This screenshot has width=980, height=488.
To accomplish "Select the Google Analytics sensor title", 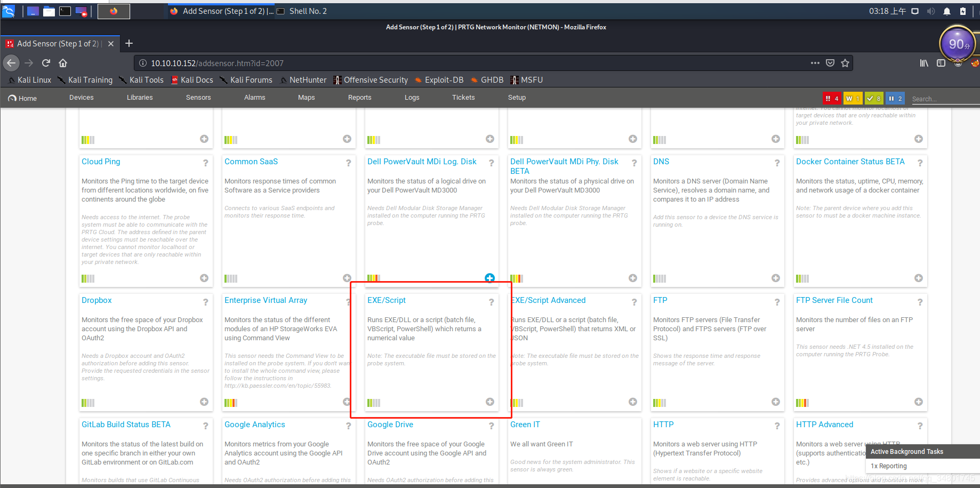I will tap(254, 425).
